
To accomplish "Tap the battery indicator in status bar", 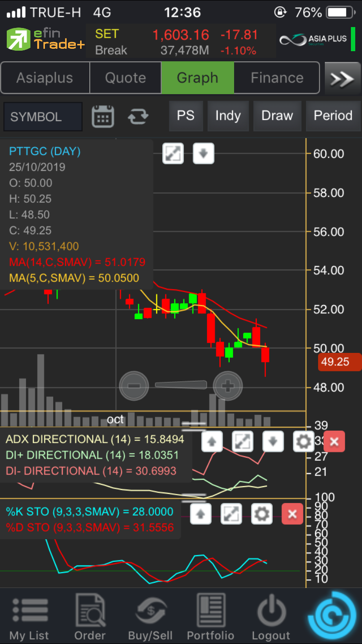I will tap(341, 12).
